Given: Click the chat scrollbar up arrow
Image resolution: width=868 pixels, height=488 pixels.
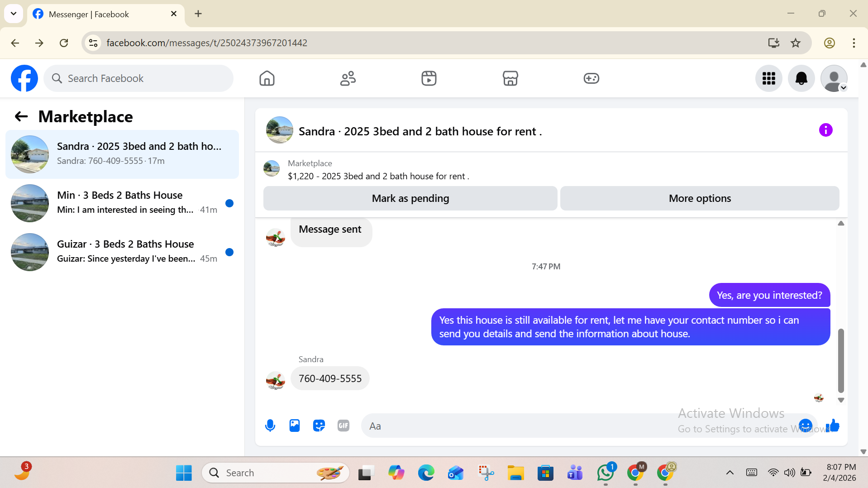Looking at the screenshot, I should pyautogui.click(x=841, y=223).
